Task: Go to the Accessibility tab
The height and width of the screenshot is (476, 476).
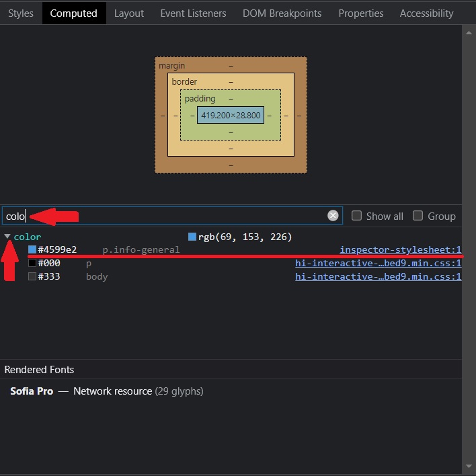Action: pos(426,13)
